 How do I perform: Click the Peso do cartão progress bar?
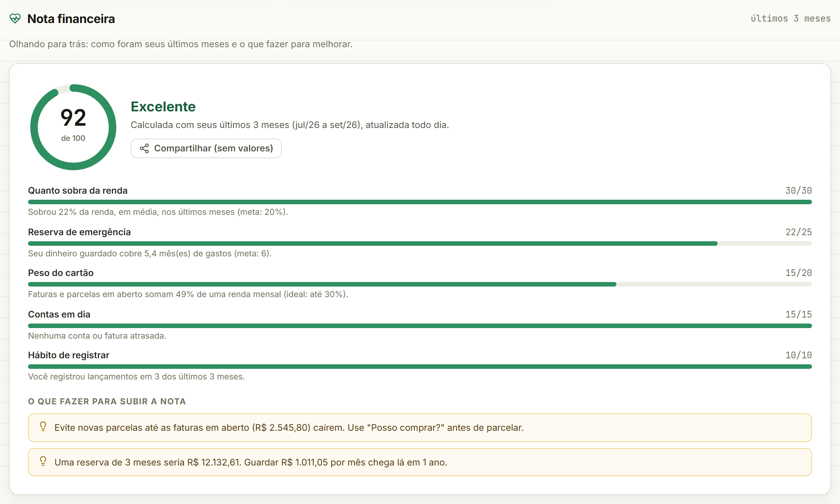point(420,284)
